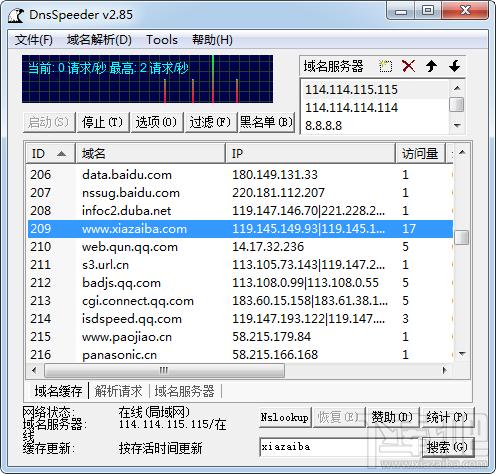Select row badjs.qq.com
This screenshot has height=474, width=496.
240,283
